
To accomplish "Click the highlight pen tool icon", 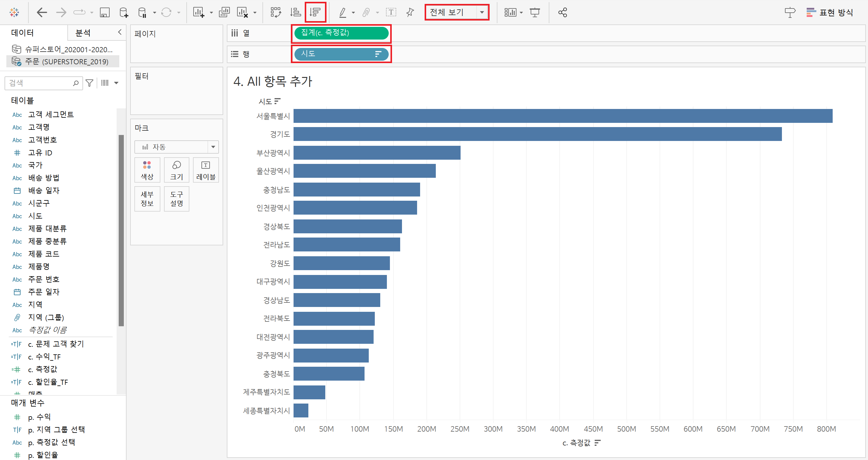I will tap(342, 12).
